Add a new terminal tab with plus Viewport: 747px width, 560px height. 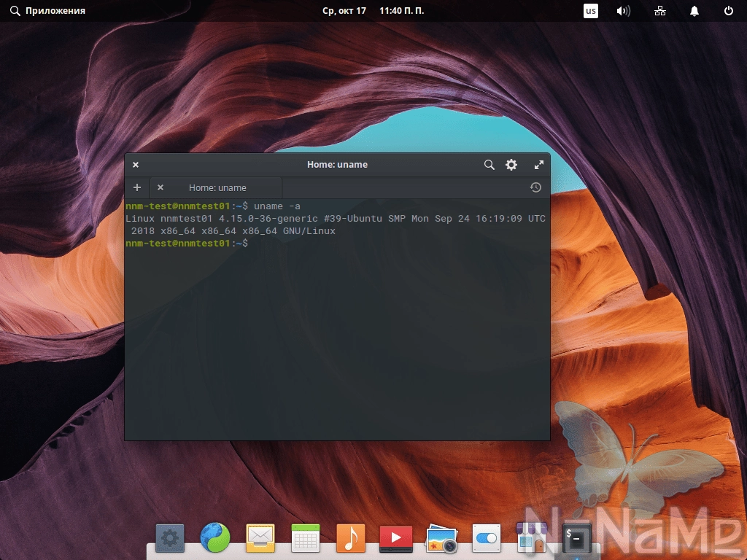136,187
